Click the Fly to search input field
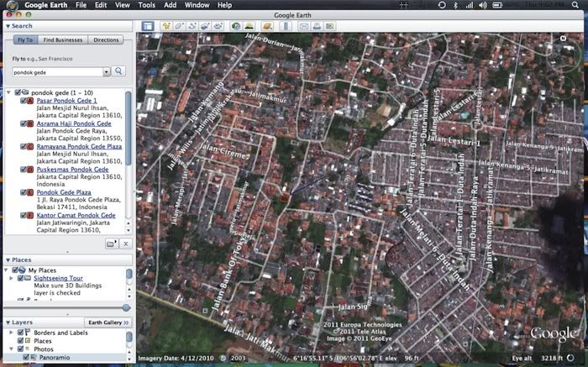Image resolution: width=588 pixels, height=367 pixels. coord(57,72)
